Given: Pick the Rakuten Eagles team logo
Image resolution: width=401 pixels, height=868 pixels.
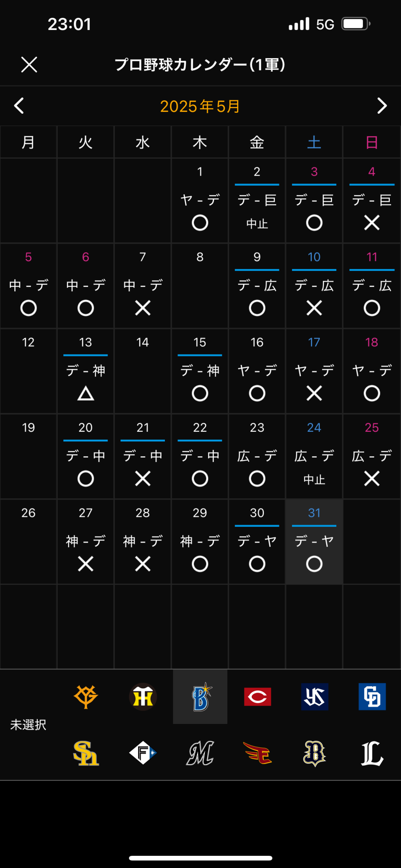Looking at the screenshot, I should [257, 753].
